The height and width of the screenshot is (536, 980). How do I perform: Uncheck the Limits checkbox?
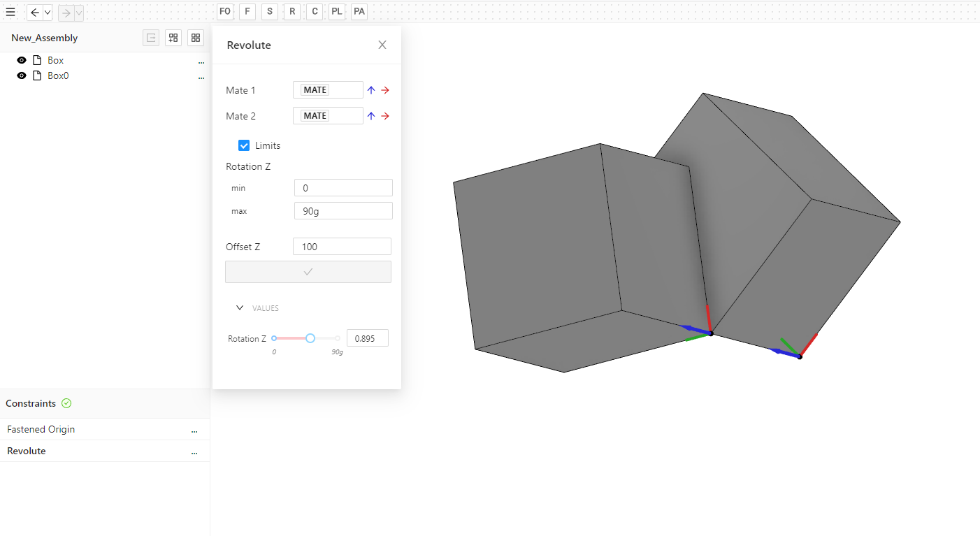click(x=244, y=145)
